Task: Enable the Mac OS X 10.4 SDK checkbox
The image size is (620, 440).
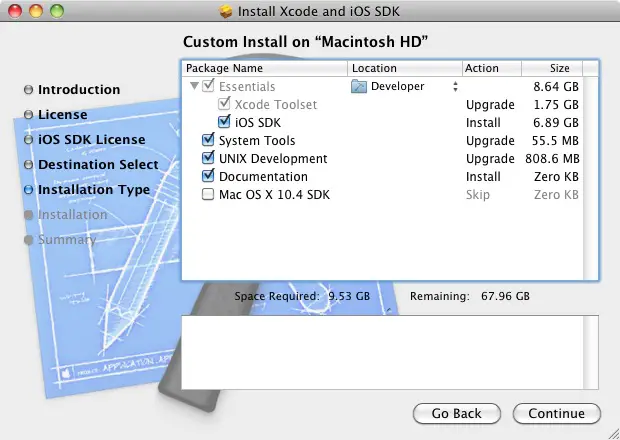Action: (x=208, y=195)
